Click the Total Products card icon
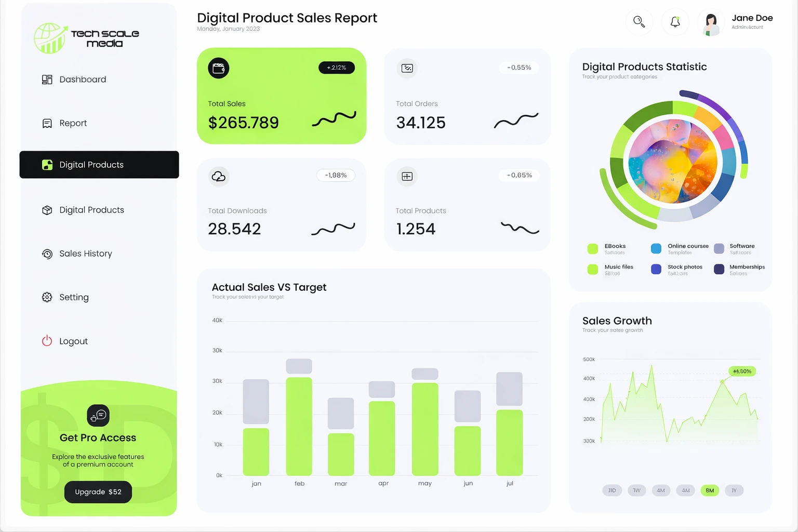This screenshot has width=798, height=532. (407, 176)
